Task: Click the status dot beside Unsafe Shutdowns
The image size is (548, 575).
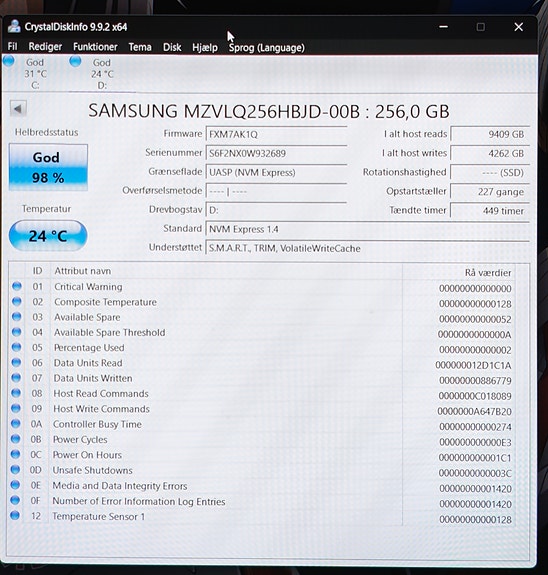Action: tap(15, 469)
